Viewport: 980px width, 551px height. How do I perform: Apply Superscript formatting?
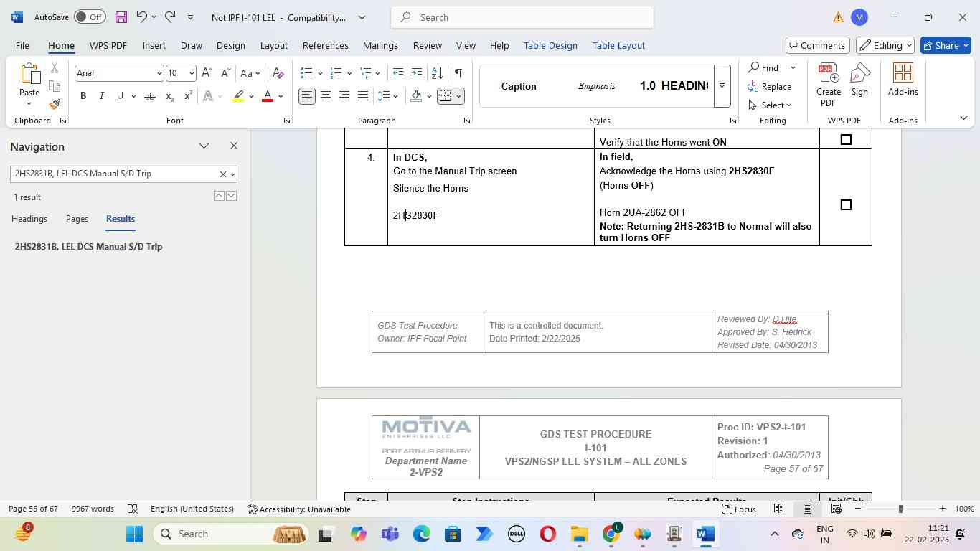point(188,96)
